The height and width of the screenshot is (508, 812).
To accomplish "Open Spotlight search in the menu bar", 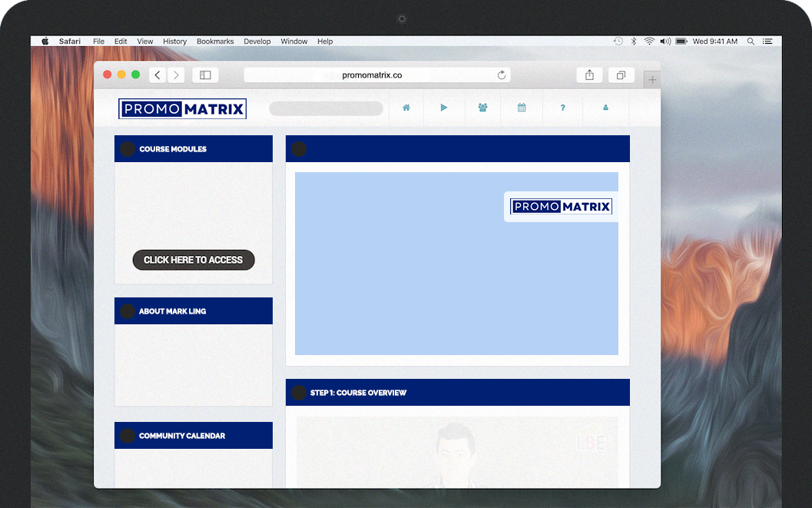I will [x=751, y=42].
